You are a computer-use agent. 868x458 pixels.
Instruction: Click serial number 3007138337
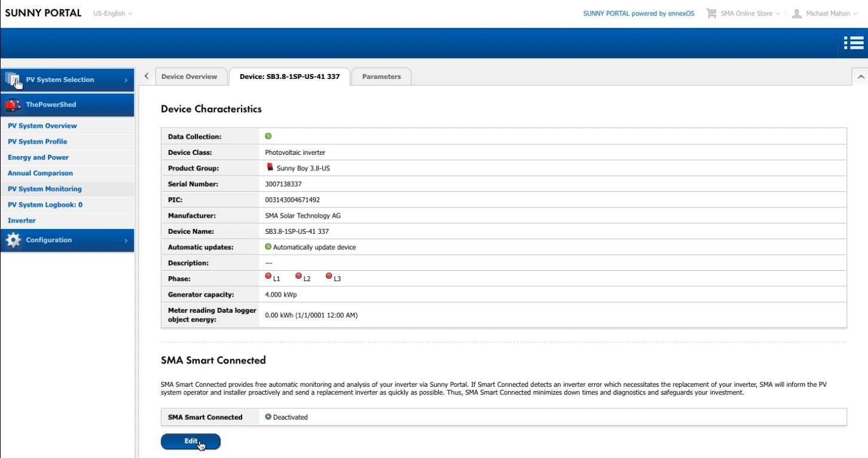tap(283, 184)
